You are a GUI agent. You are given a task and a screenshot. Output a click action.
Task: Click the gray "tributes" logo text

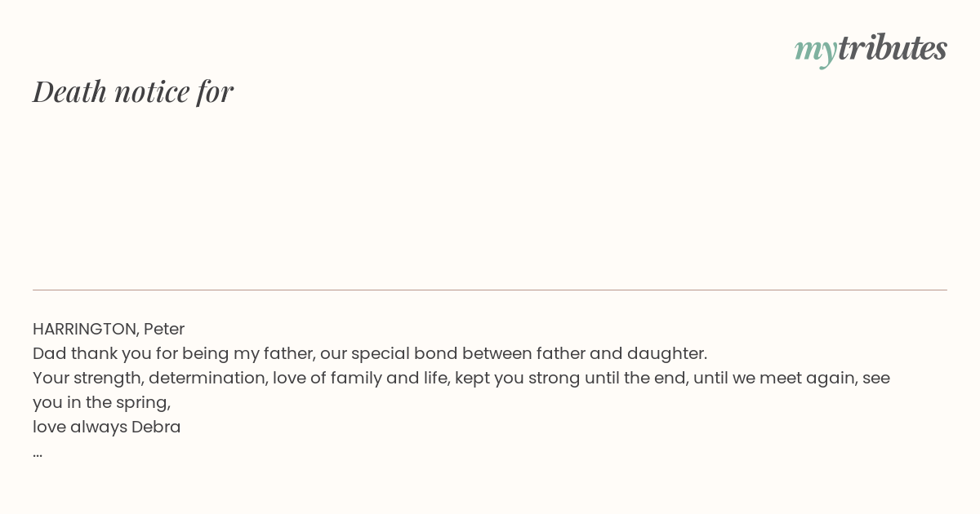click(893, 48)
